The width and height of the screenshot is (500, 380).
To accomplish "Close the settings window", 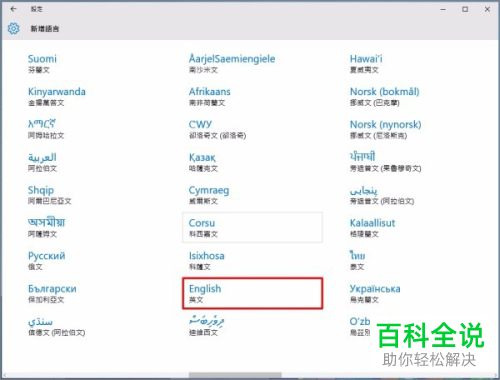I will coord(487,9).
